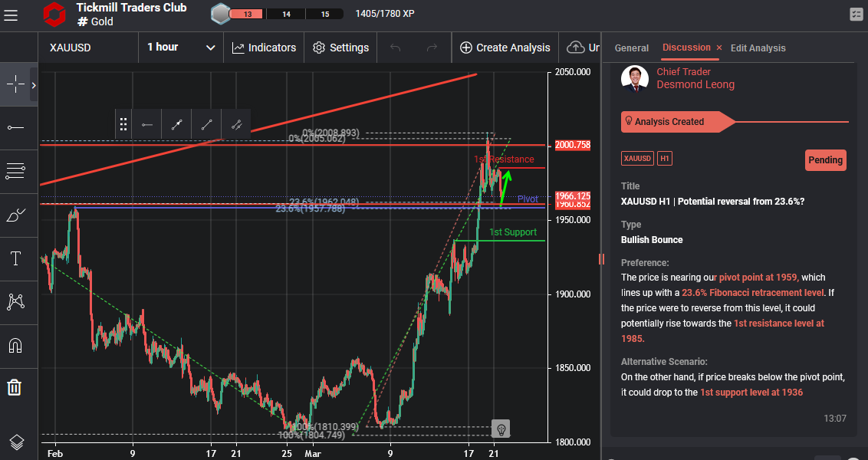868x460 pixels.
Task: Toggle the magnet snap mode
Action: pyautogui.click(x=15, y=346)
